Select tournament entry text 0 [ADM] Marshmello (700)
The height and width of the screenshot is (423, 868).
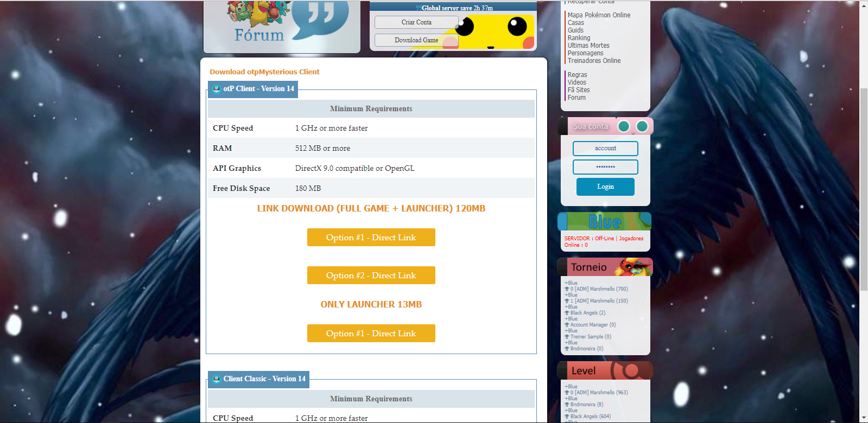[x=599, y=289]
